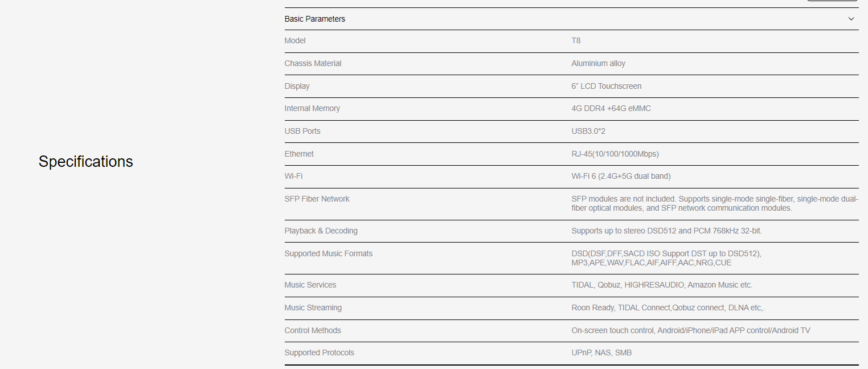Click the Internal Memory label
The width and height of the screenshot is (868, 369).
[x=312, y=108]
